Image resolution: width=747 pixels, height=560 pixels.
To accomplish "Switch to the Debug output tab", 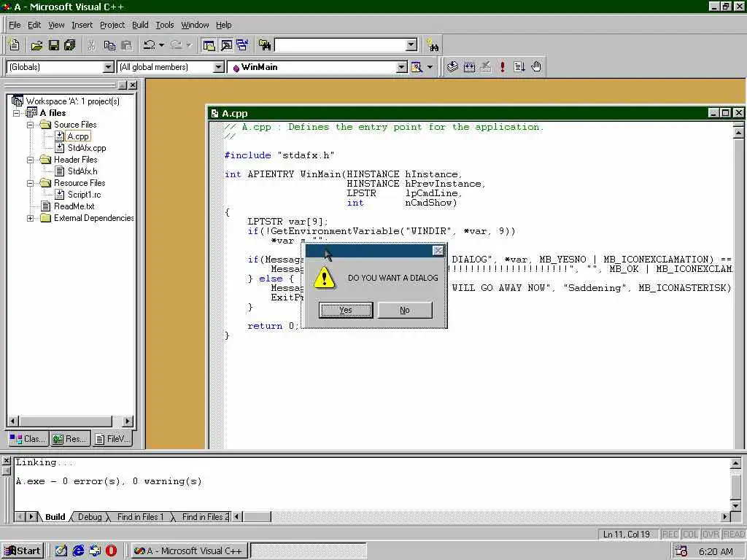I will (90, 517).
